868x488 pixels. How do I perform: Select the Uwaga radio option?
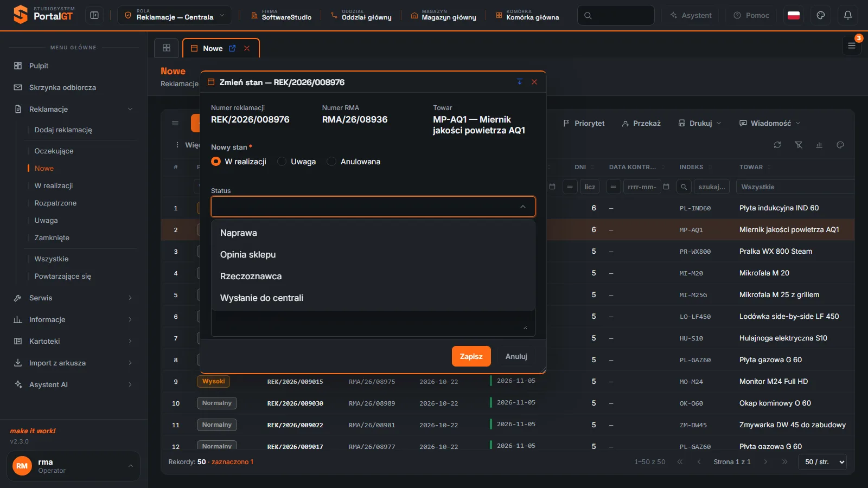pyautogui.click(x=282, y=162)
